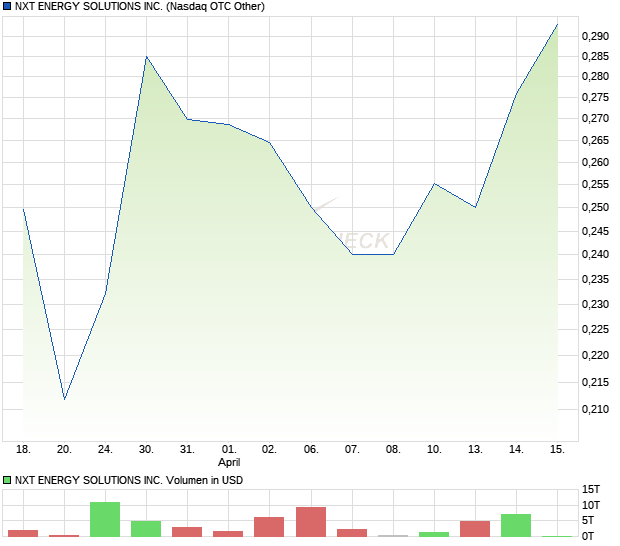Click the price axis label '0,230'
The height and width of the screenshot is (546, 620).
[595, 304]
